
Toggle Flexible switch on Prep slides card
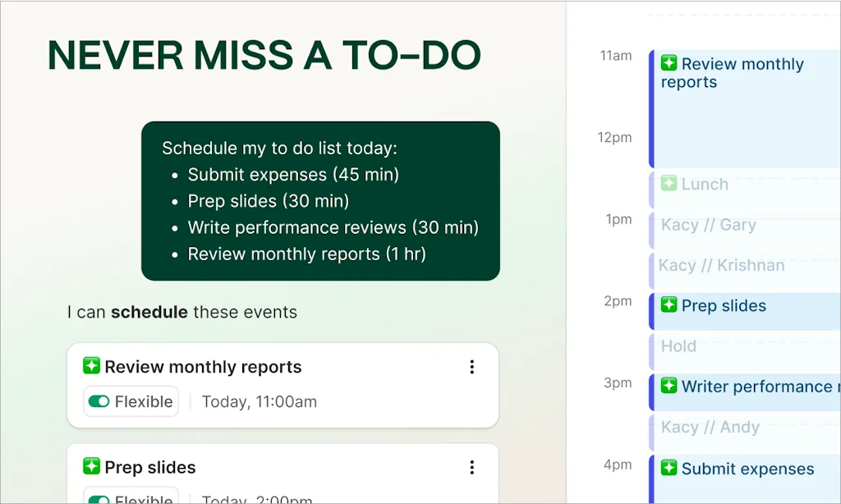(99, 499)
